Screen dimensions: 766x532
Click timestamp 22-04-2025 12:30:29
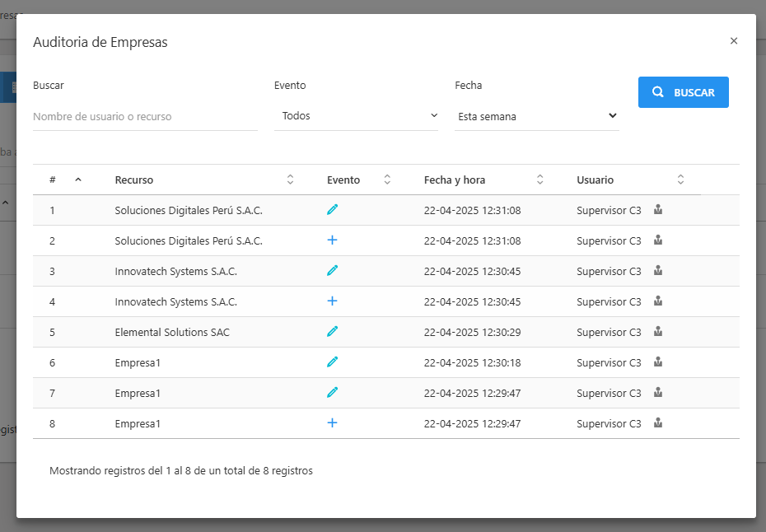pyautogui.click(x=473, y=332)
